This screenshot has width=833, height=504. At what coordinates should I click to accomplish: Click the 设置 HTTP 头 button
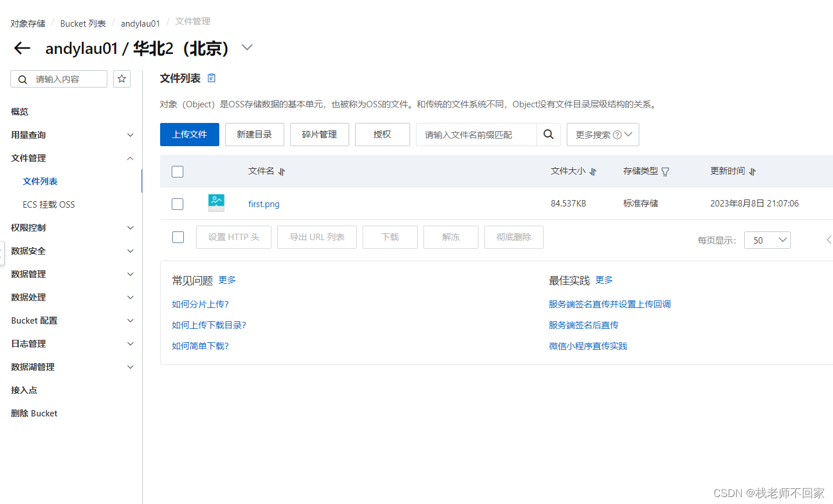pos(234,237)
